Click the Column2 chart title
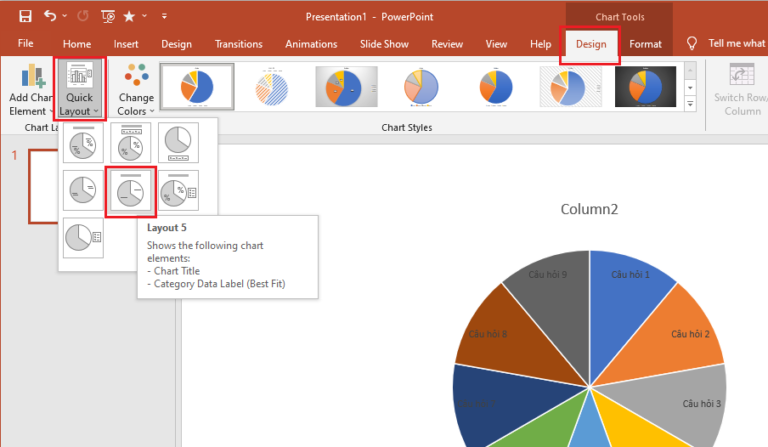The width and height of the screenshot is (768, 447). [589, 209]
